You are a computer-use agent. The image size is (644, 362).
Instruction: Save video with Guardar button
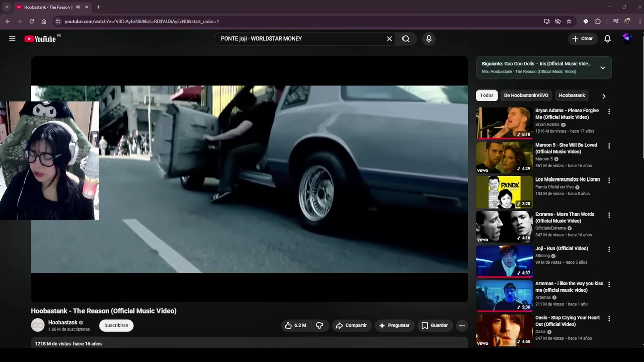pyautogui.click(x=434, y=325)
